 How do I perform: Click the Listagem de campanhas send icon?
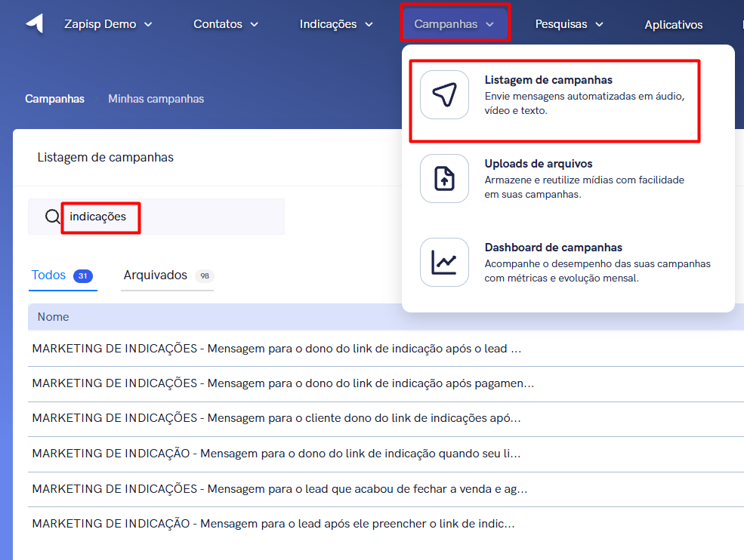445,95
